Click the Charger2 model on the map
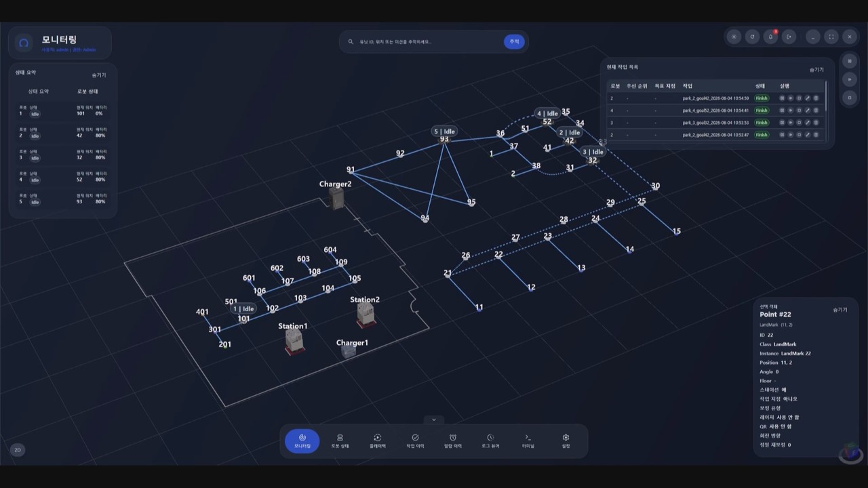The image size is (868, 488). click(x=336, y=198)
